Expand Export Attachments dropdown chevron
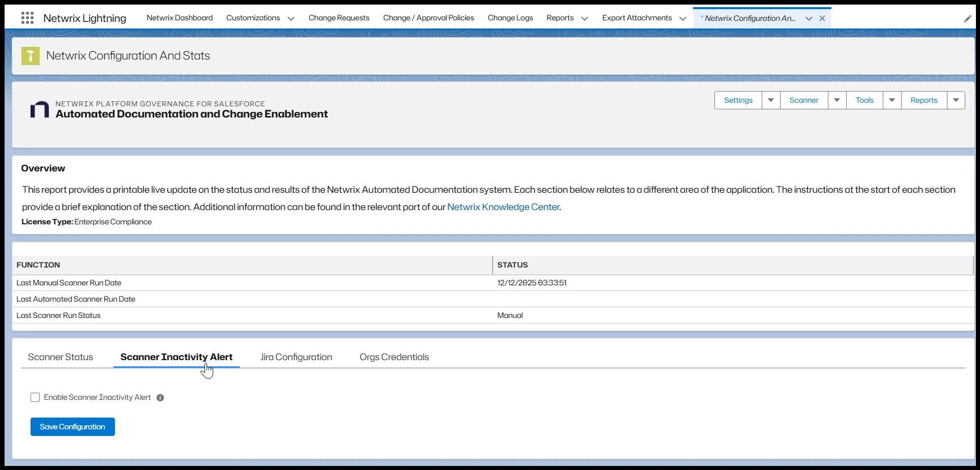Screen dimensions: 980x470 [x=683, y=19]
